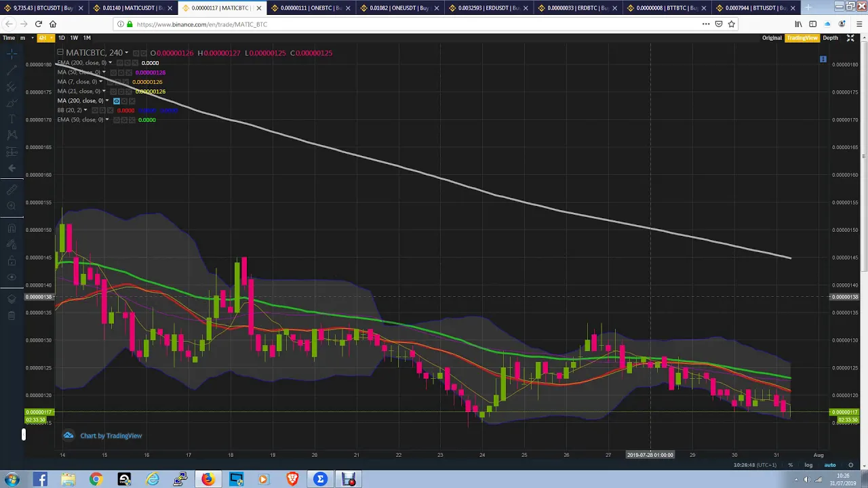
Task: Switch to BTCUSDT browser tab
Action: (x=44, y=8)
